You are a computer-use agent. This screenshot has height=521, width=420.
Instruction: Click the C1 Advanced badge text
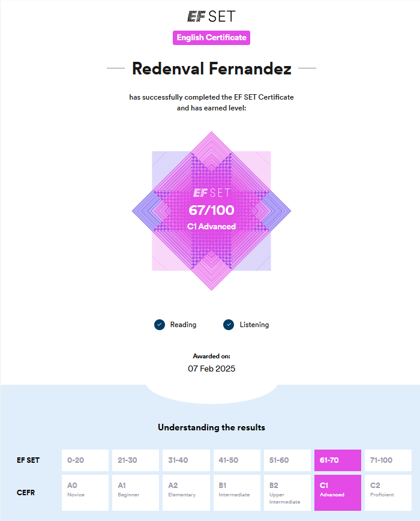tap(211, 226)
